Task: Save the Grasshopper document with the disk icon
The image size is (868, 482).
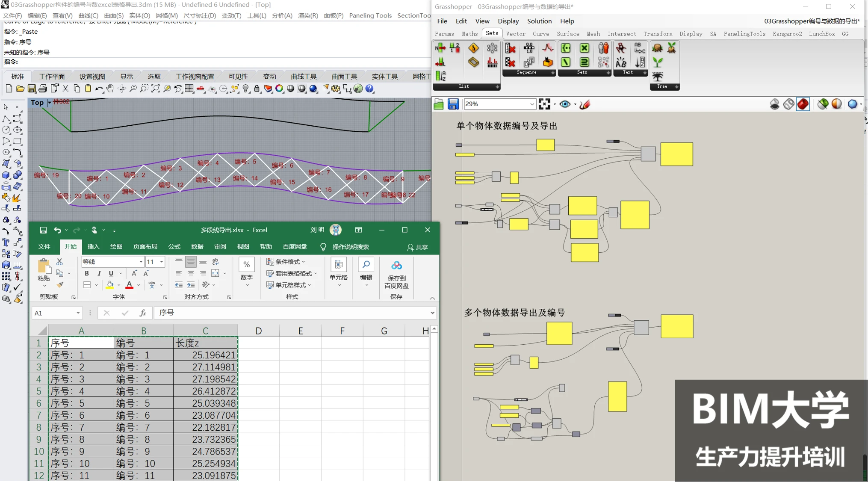Action: coord(453,104)
